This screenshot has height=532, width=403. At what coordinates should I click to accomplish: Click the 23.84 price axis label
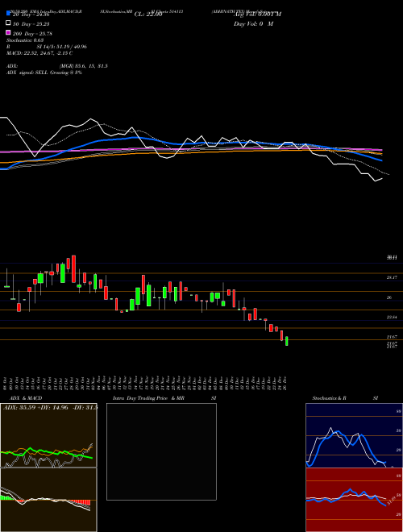392,317
